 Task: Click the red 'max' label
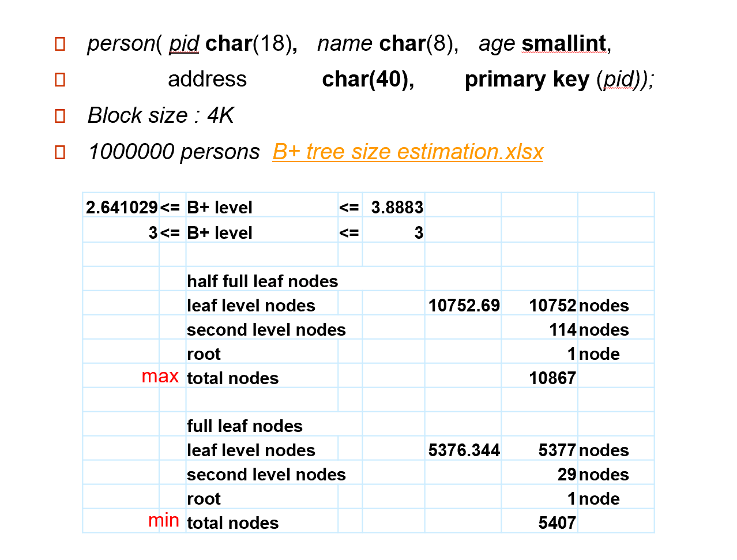click(160, 376)
